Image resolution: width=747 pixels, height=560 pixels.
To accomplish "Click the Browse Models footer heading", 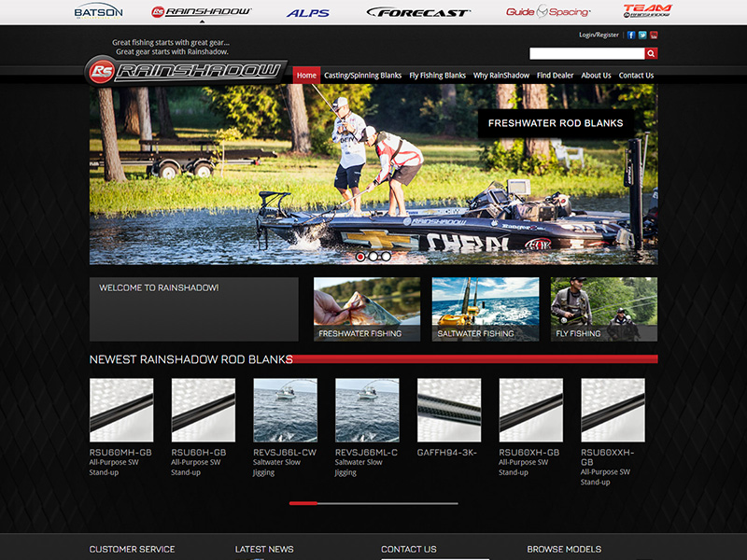I will coord(564,549).
